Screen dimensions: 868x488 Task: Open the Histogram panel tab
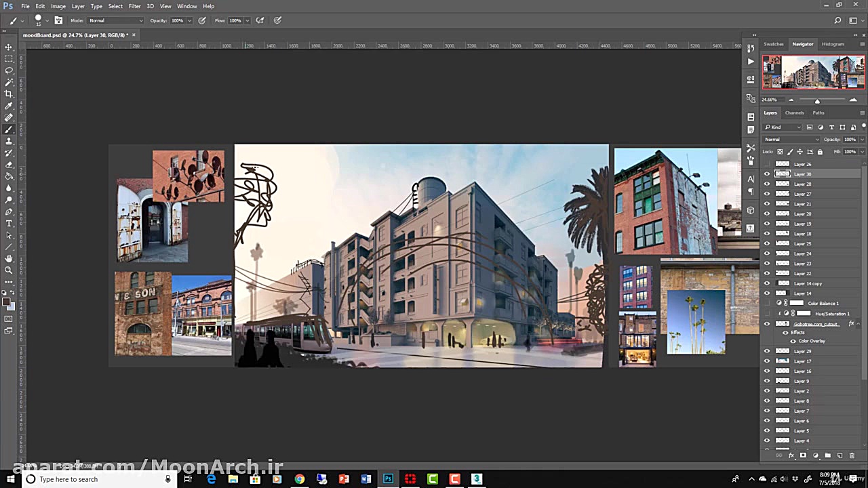coord(833,44)
